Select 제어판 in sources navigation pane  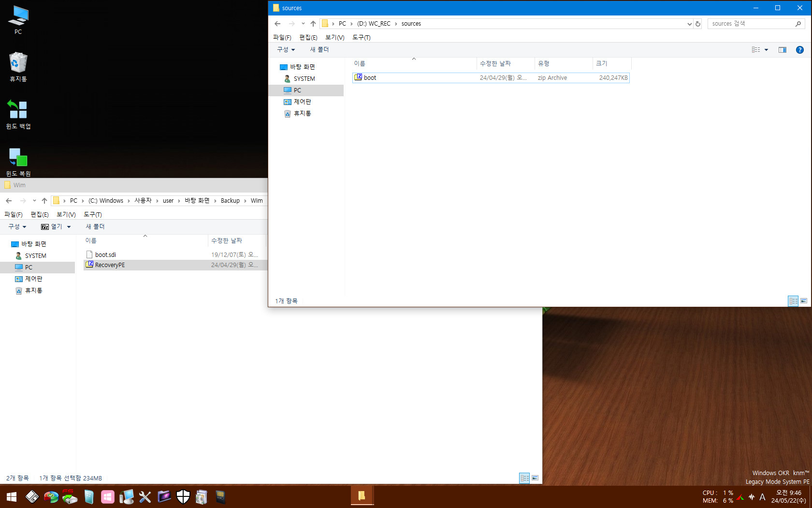(303, 102)
